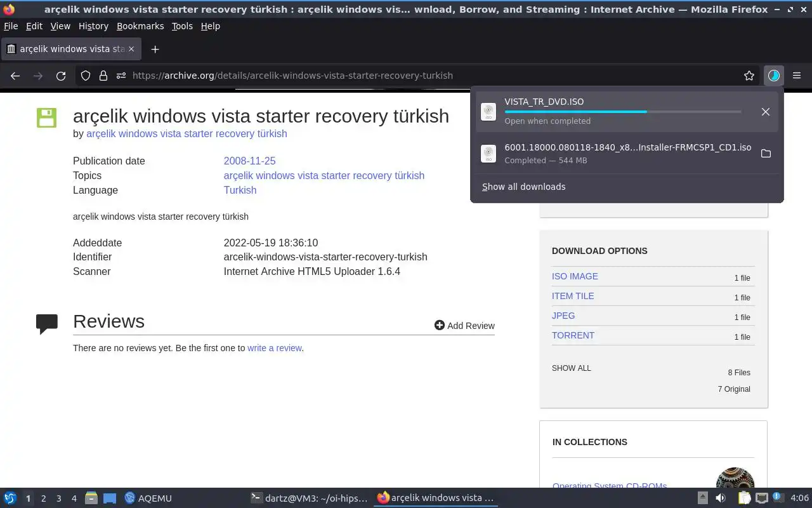Expand ITEM TILE download option
Viewport: 812px width, 508px height.
pos(573,296)
